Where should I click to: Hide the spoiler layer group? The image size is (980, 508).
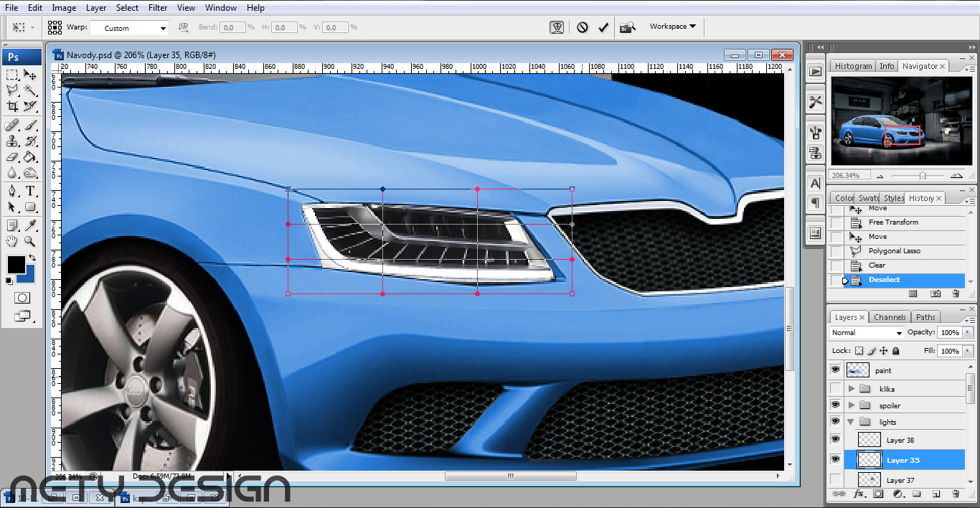pos(835,405)
